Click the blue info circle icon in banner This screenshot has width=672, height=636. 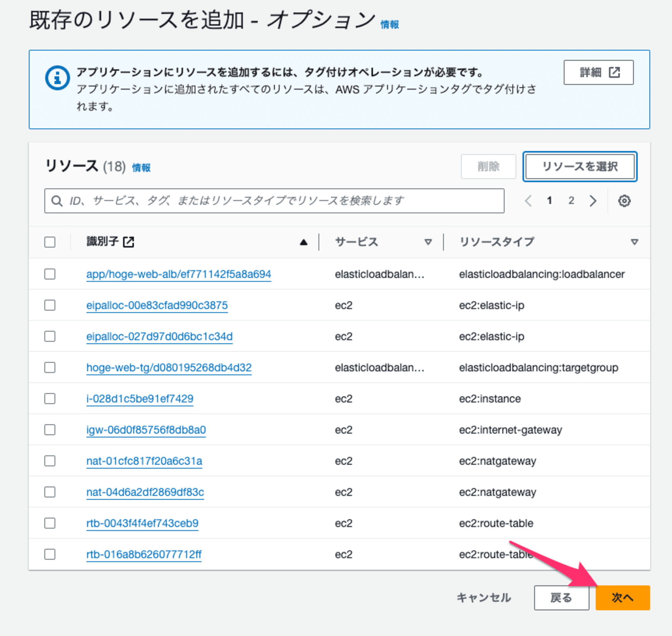coord(57,78)
